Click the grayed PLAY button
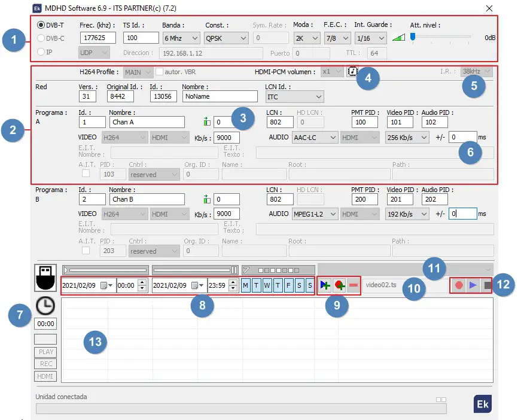The height and width of the screenshot is (420, 524). [x=45, y=352]
